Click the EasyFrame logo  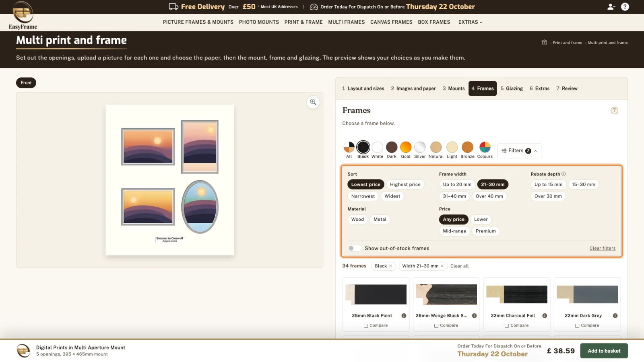click(23, 15)
